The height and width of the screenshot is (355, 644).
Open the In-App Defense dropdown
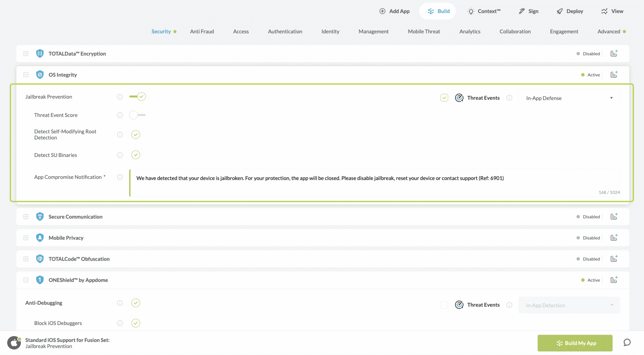pos(569,98)
